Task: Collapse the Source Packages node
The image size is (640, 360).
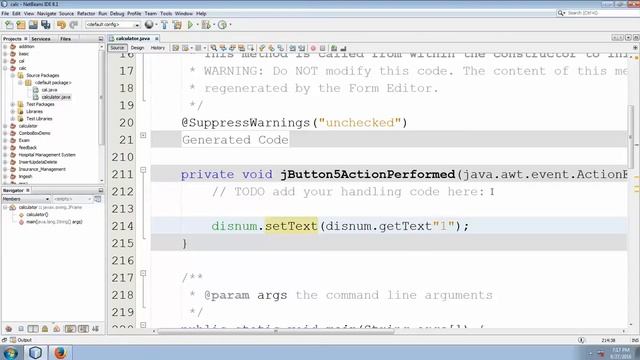Action: (13, 76)
